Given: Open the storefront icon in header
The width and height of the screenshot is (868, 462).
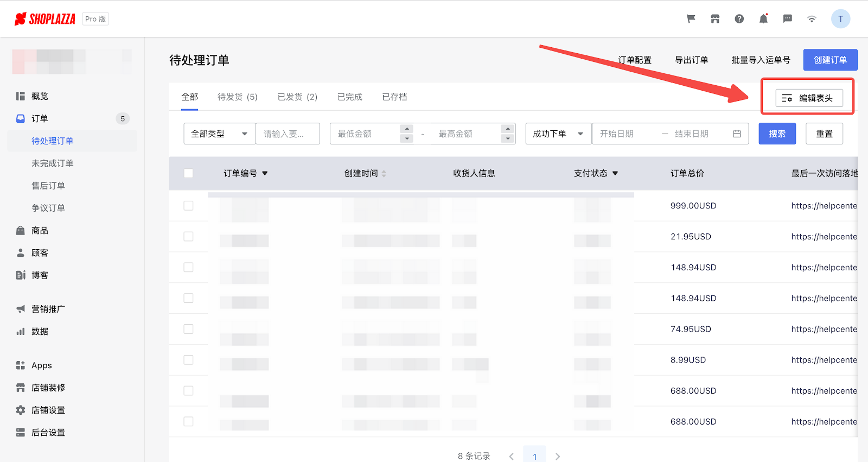Looking at the screenshot, I should [715, 19].
